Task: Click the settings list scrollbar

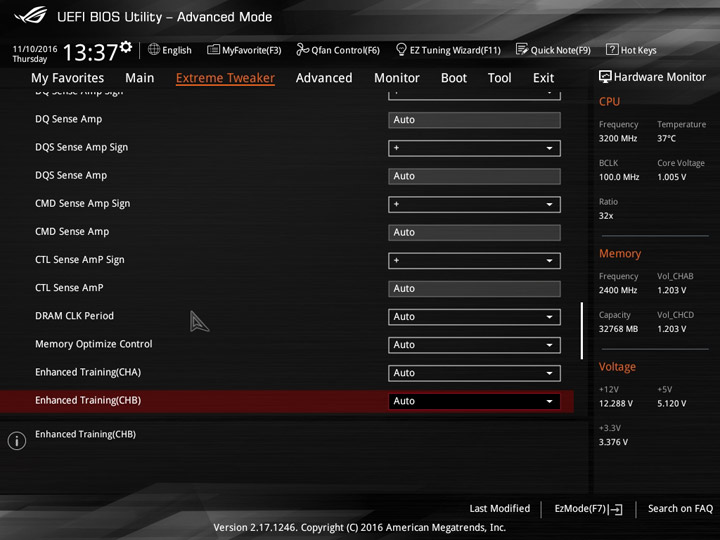Action: tap(582, 331)
